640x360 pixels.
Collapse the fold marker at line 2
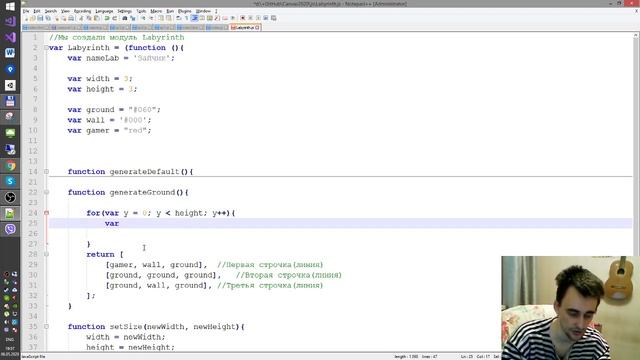[47, 48]
